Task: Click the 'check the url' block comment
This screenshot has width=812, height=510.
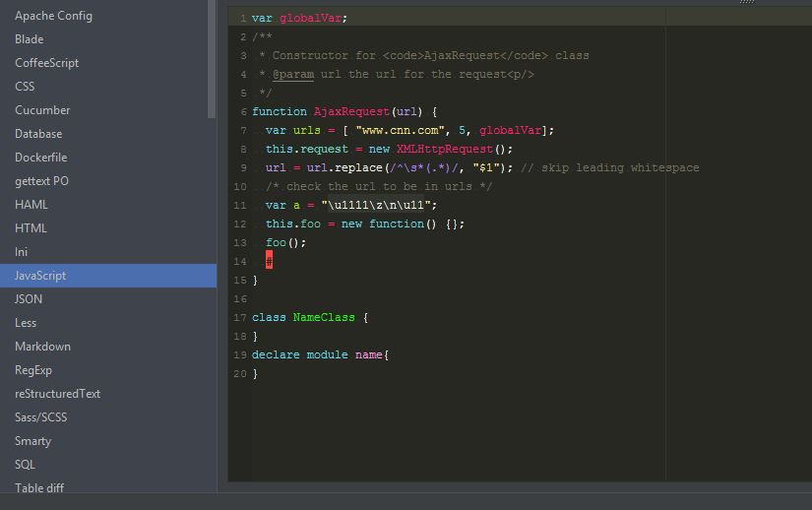Action: point(379,186)
